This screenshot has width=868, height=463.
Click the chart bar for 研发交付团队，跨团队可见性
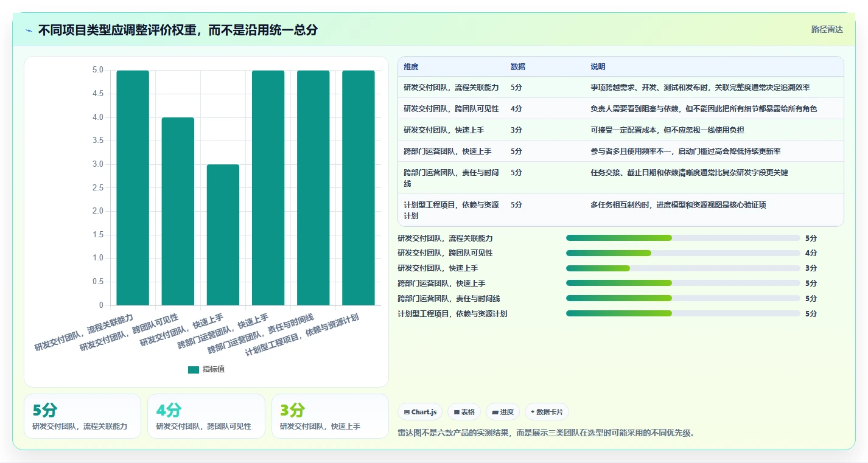(x=178, y=211)
